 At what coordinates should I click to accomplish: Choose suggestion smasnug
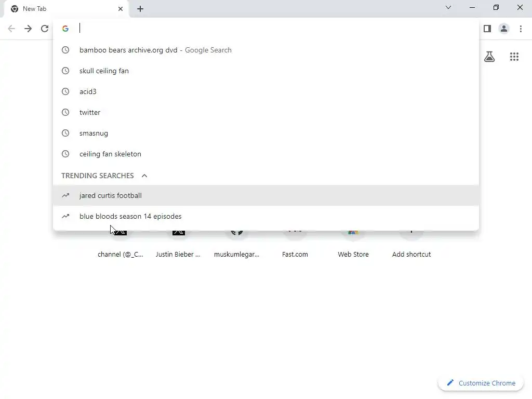[266, 134]
